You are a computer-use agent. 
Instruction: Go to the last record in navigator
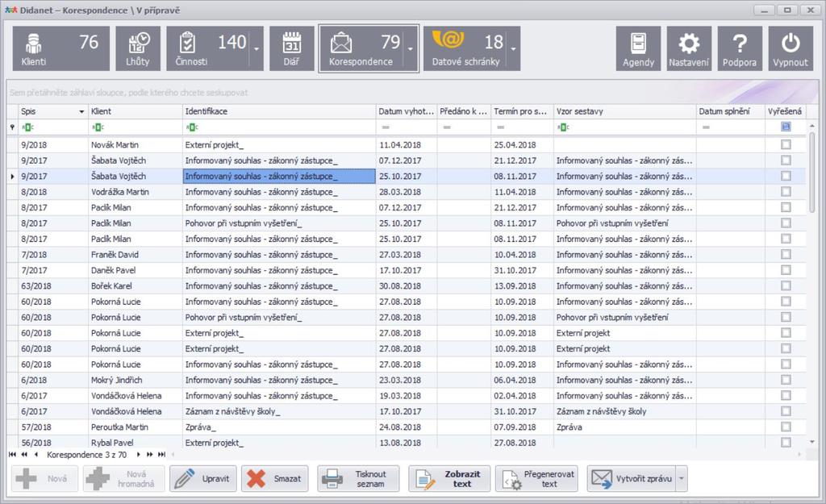pos(161,455)
